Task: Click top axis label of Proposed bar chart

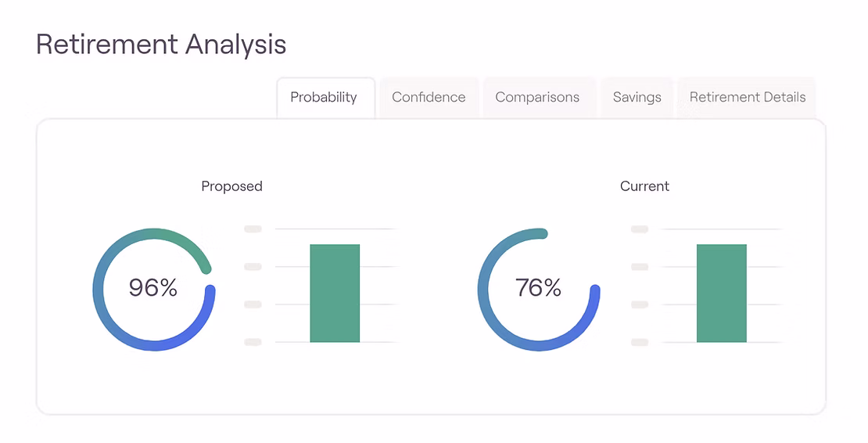Action: (x=253, y=229)
